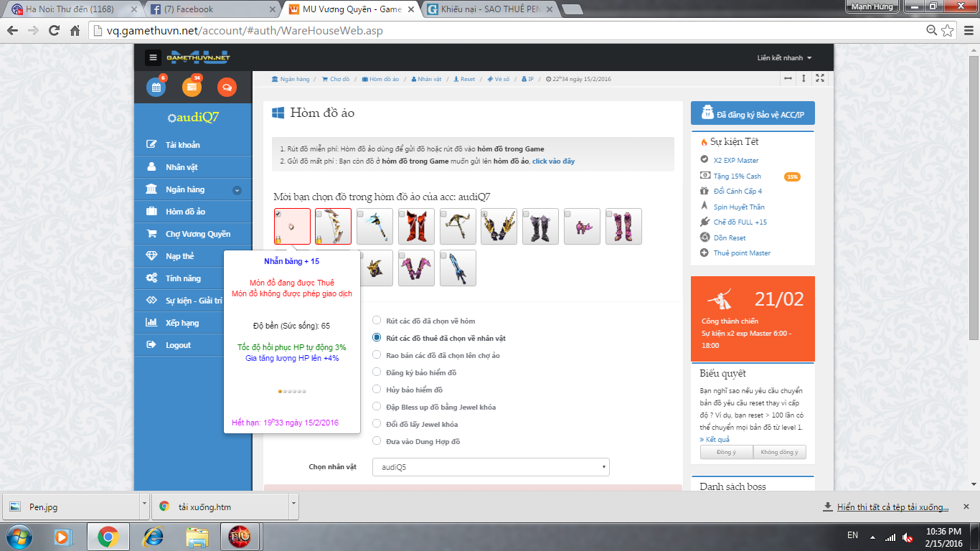Image resolution: width=980 pixels, height=551 pixels.
Task: Open 'Dồn Reset' event link
Action: point(730,237)
